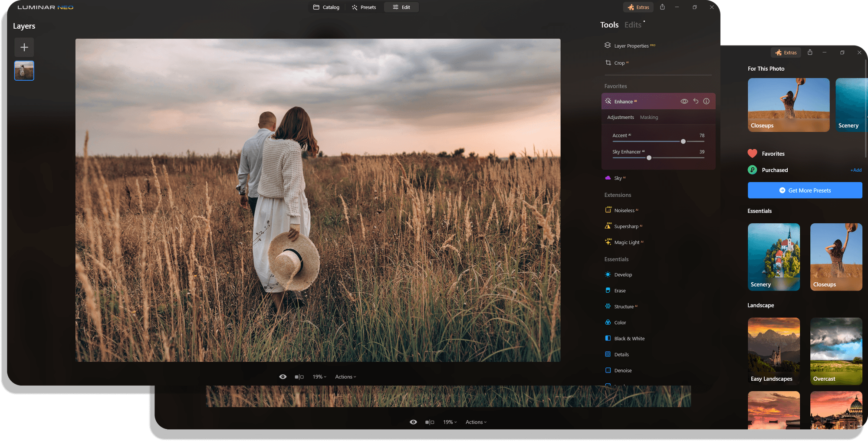
Task: Switch to the Presets view in the top bar
Action: coord(364,7)
